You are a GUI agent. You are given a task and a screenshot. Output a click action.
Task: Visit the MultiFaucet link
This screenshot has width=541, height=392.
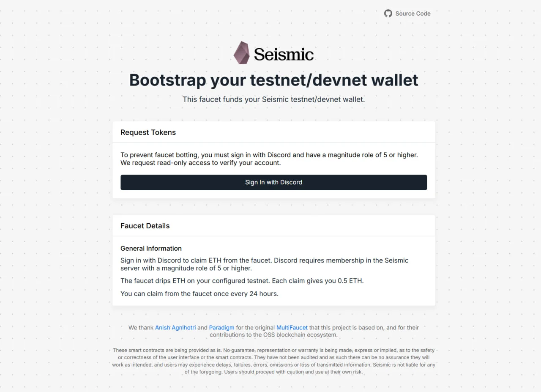[x=292, y=327]
